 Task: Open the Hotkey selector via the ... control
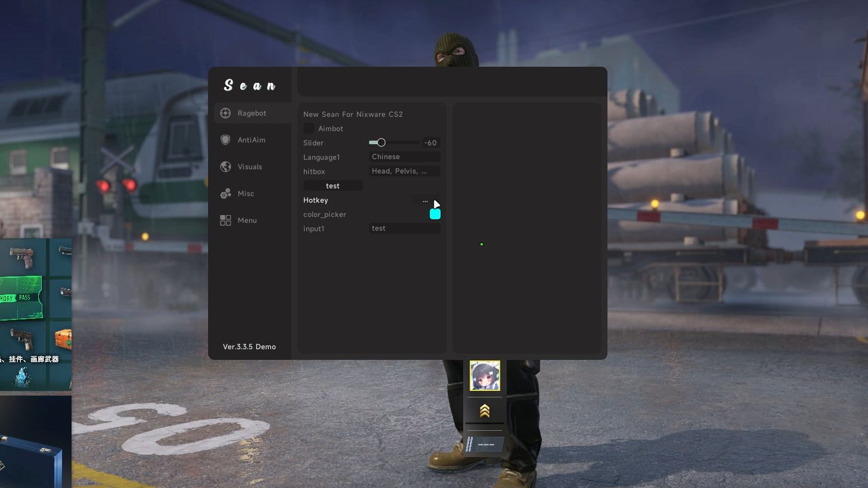point(424,200)
